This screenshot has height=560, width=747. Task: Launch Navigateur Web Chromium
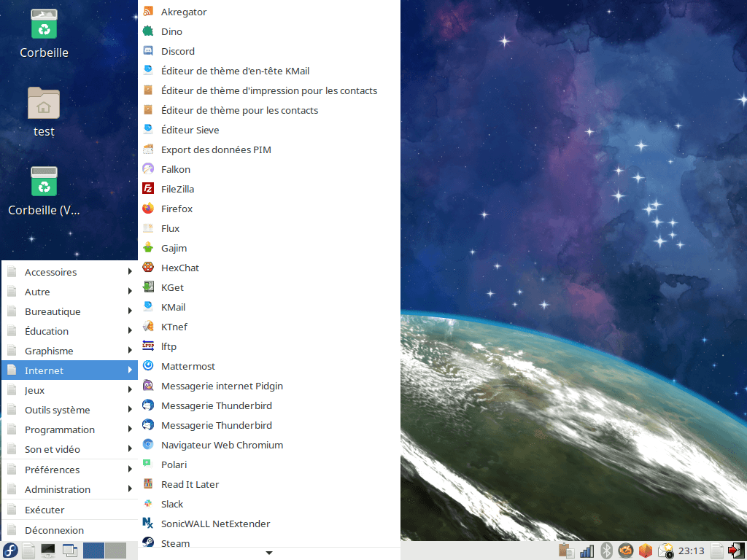coord(268,445)
